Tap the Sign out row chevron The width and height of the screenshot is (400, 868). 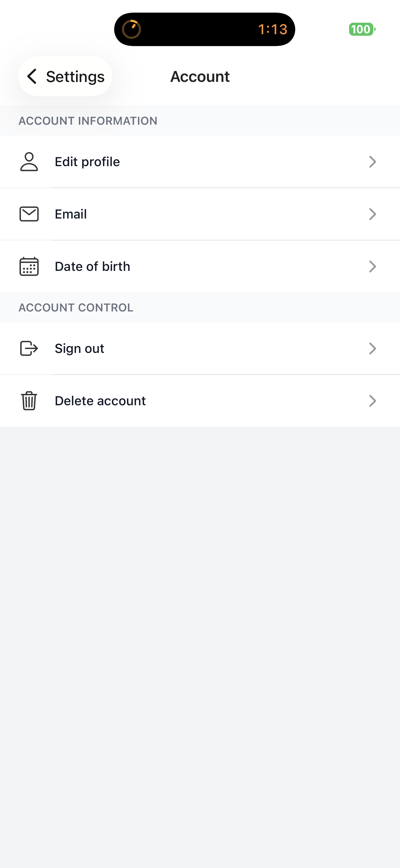tap(372, 348)
